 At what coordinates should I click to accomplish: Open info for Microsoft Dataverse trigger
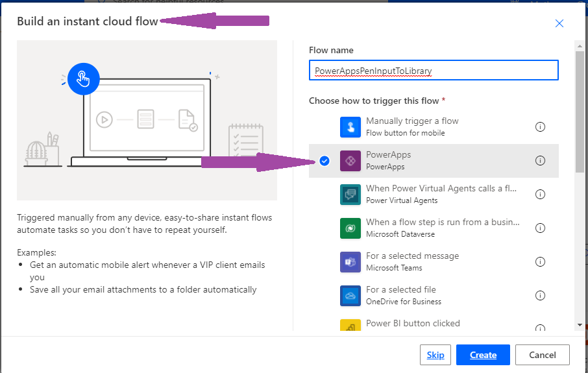pyautogui.click(x=540, y=228)
